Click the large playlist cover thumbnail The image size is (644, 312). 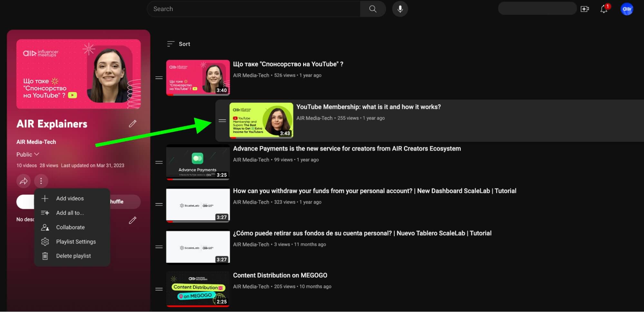79,74
